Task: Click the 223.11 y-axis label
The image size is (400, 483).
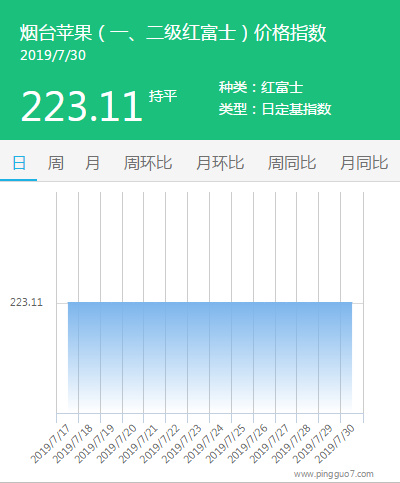Action: [x=26, y=303]
